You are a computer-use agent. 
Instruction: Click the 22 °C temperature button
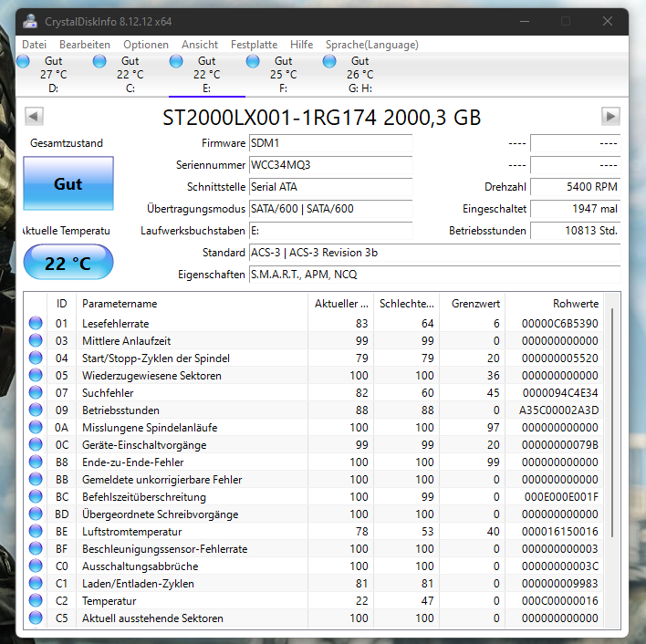click(68, 263)
